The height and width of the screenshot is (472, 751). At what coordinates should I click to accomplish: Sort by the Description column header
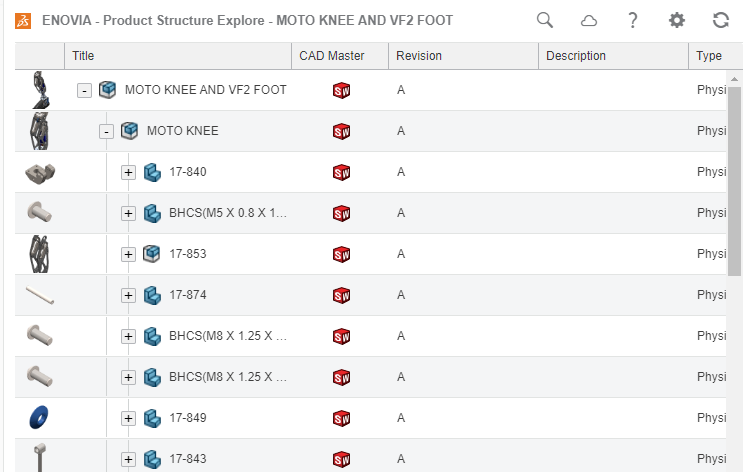pos(614,56)
